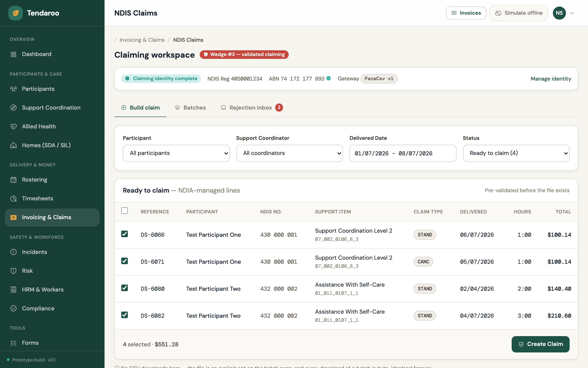Uncheck the DS-6080 row checkbox
The image size is (588, 368).
click(x=124, y=288)
